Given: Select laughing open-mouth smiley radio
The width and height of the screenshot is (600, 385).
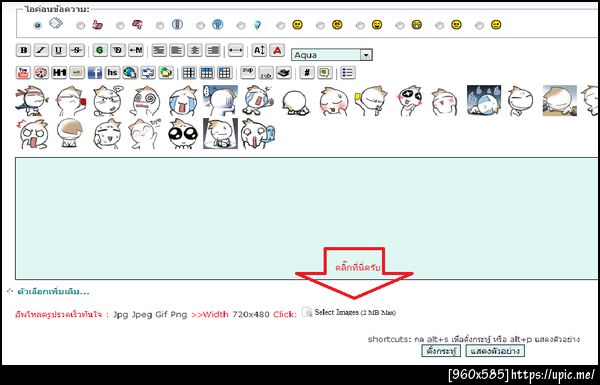Looking at the screenshot, I should click(x=360, y=26).
